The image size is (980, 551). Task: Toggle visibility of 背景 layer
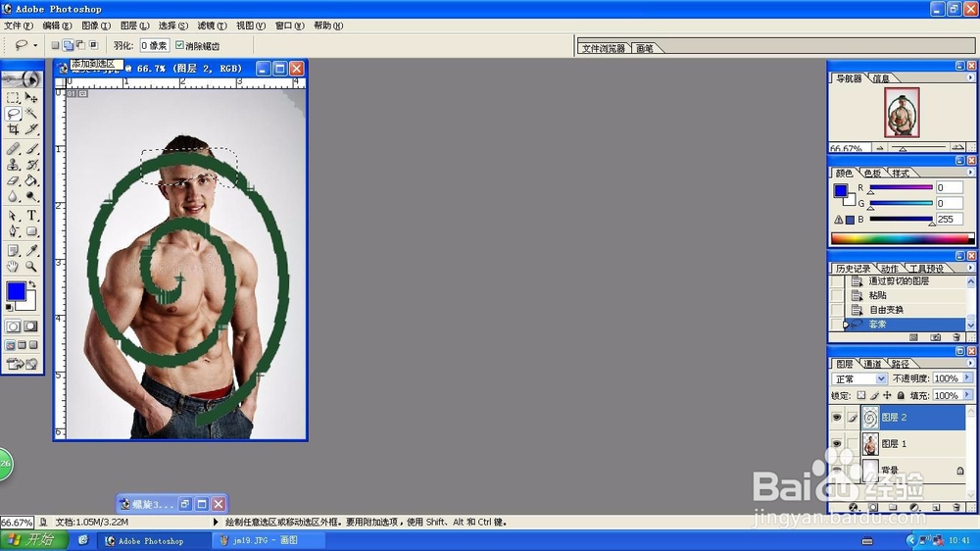[837, 470]
